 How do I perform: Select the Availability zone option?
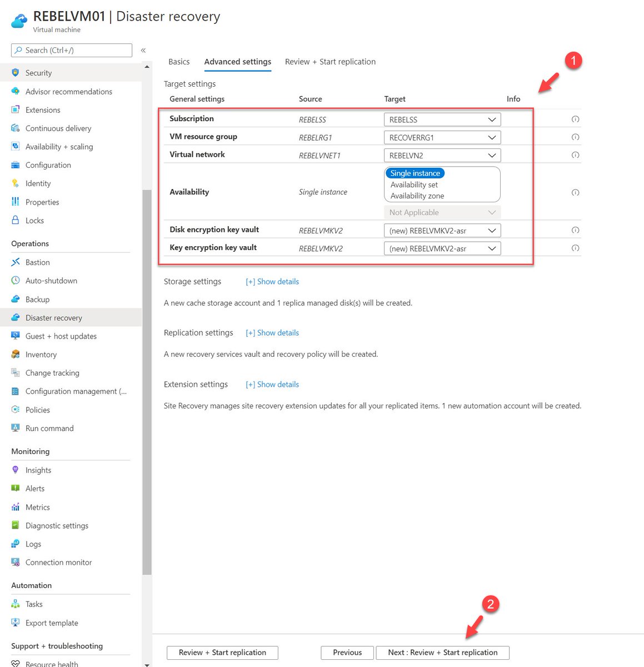[x=417, y=196]
